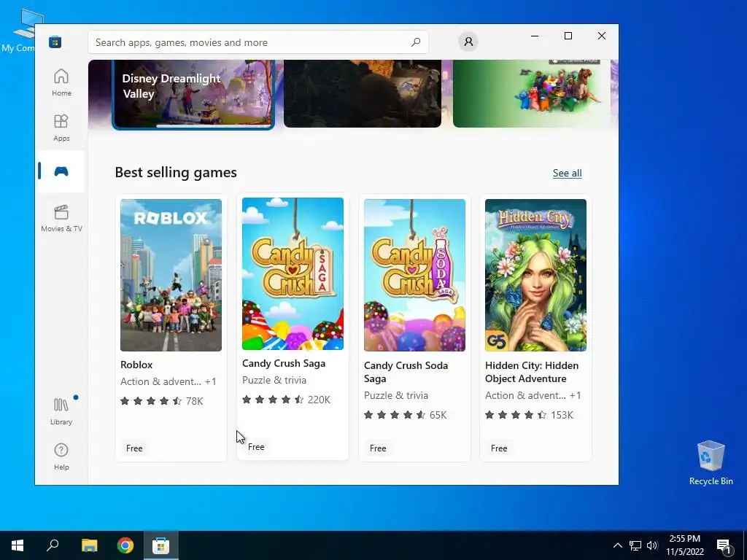Open the Candy Crush Saga cover image
The height and width of the screenshot is (560, 747).
click(293, 274)
